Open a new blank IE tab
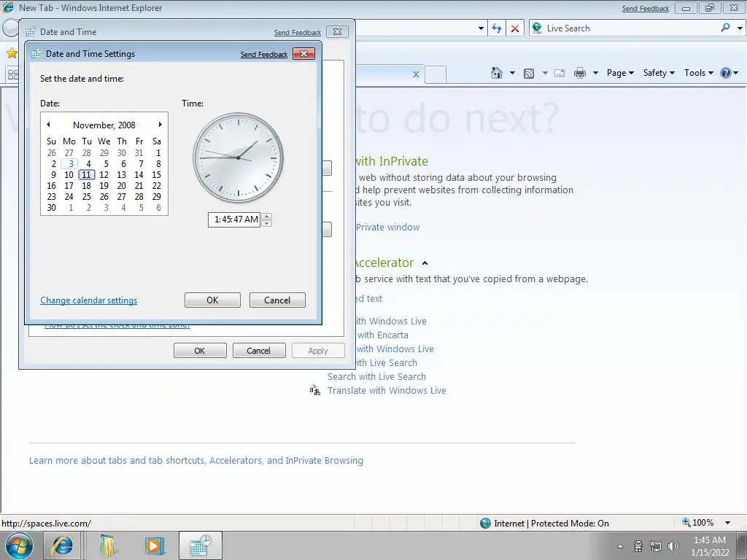 (x=436, y=75)
